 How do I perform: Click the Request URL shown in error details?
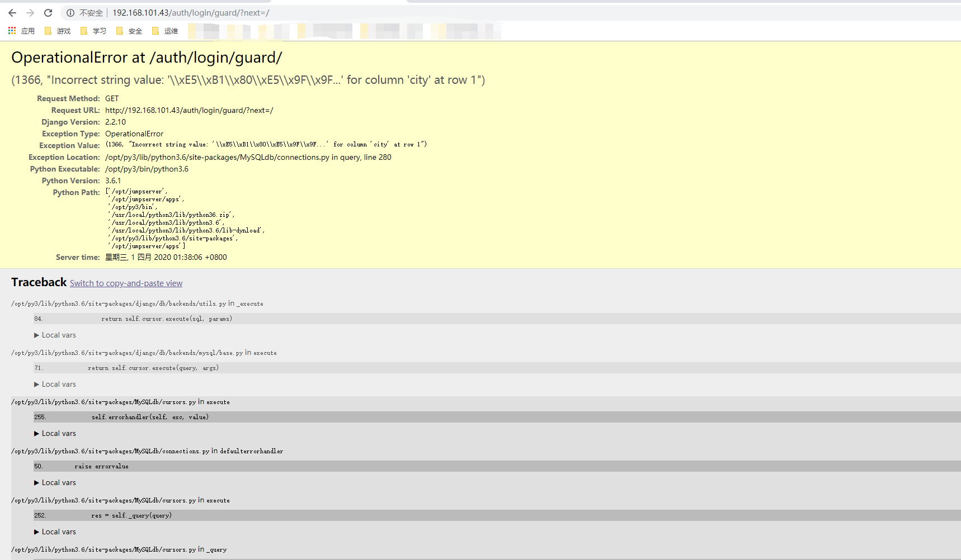tap(189, 110)
